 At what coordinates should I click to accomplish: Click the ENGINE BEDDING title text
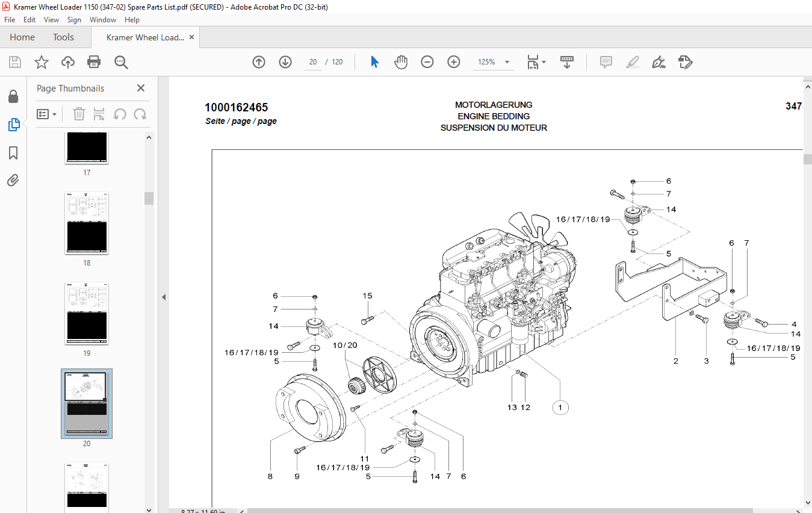click(x=494, y=116)
